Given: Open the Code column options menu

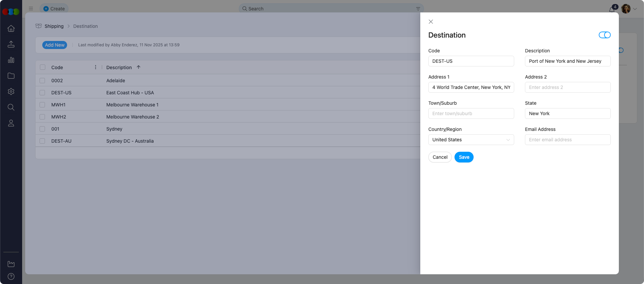Looking at the screenshot, I should pyautogui.click(x=96, y=67).
